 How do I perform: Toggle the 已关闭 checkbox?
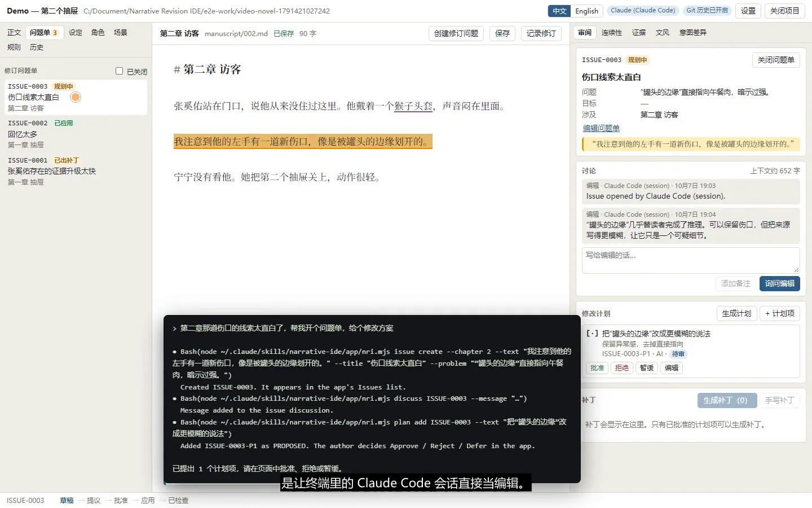119,71
